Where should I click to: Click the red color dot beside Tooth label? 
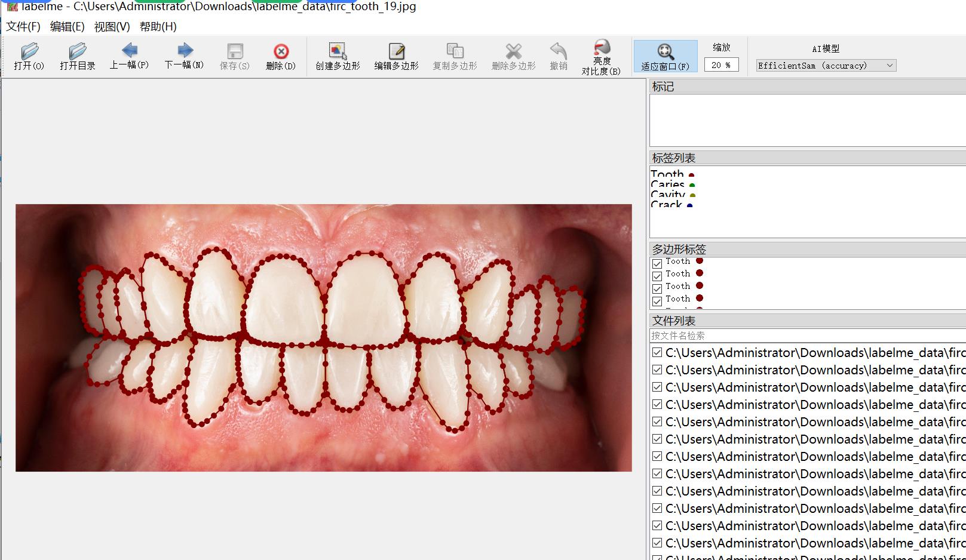coord(691,176)
